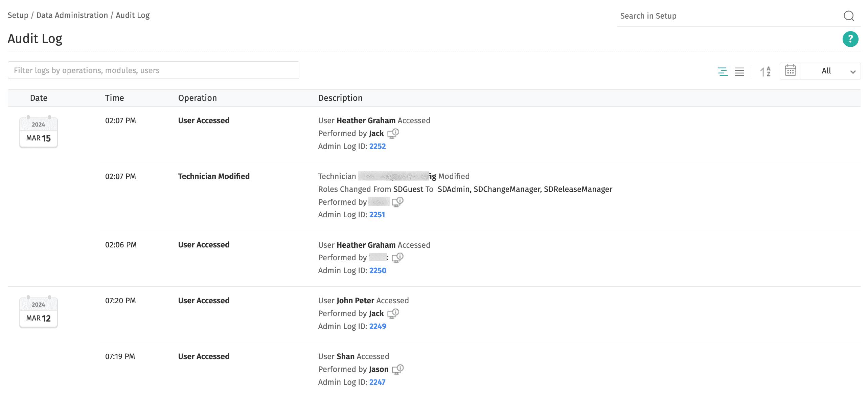Screen dimensions: 868x396
Task: Go to Data Administration breadcrumb
Action: (x=72, y=15)
